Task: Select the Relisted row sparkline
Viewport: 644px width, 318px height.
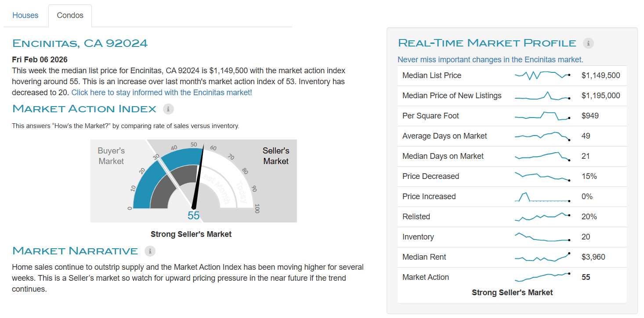Action: pyautogui.click(x=542, y=217)
